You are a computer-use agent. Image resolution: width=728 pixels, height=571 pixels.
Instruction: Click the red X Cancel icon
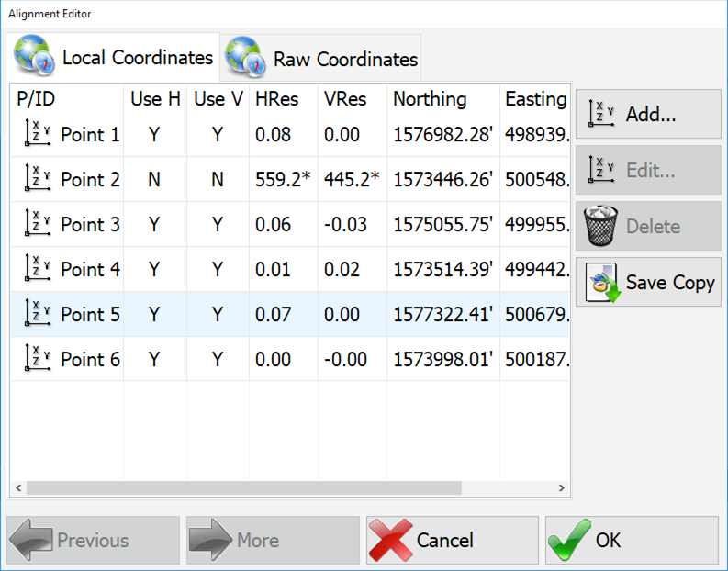pos(390,541)
